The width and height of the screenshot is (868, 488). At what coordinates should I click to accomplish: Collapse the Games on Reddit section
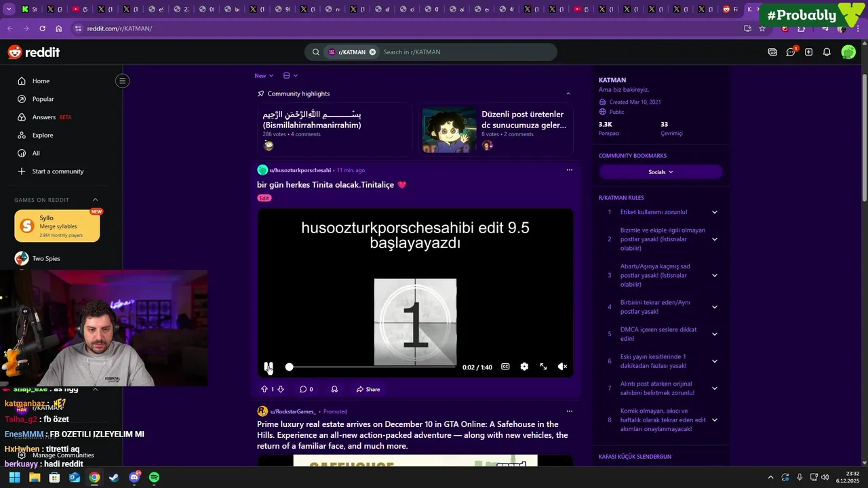coord(95,200)
